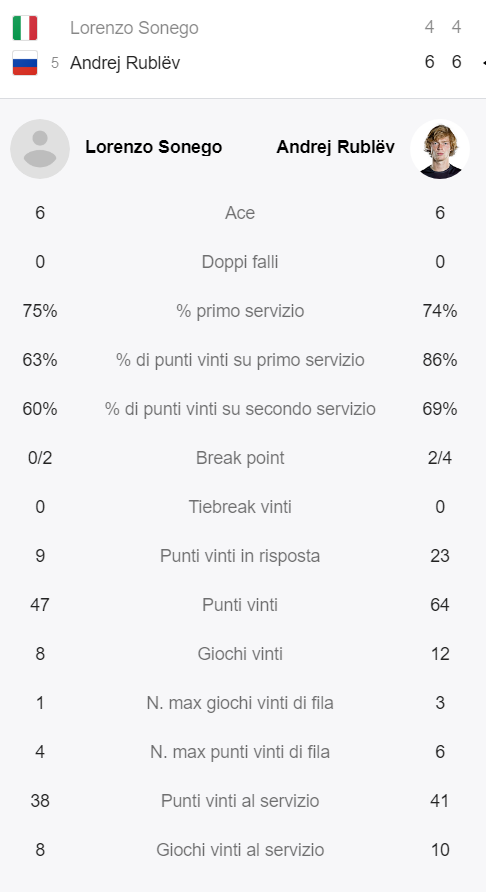
Task: Open Lorenzo Sonego in the score header
Action: pos(134,28)
